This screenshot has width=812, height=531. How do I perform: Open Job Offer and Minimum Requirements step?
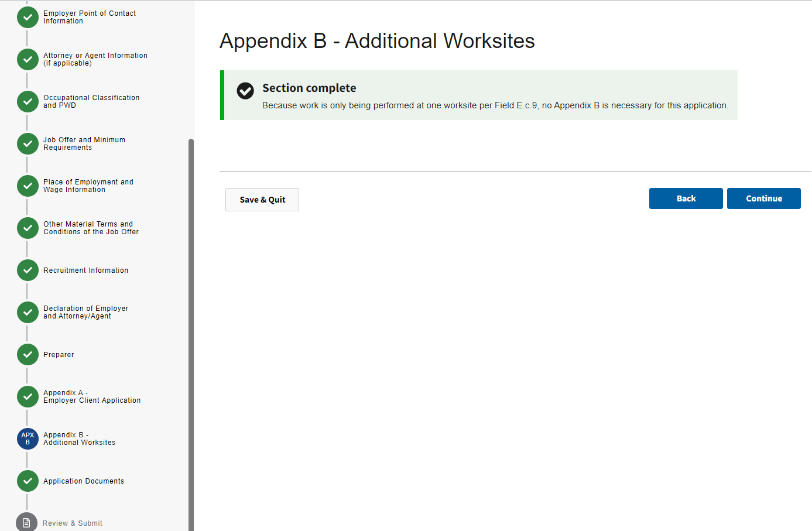pyautogui.click(x=84, y=144)
